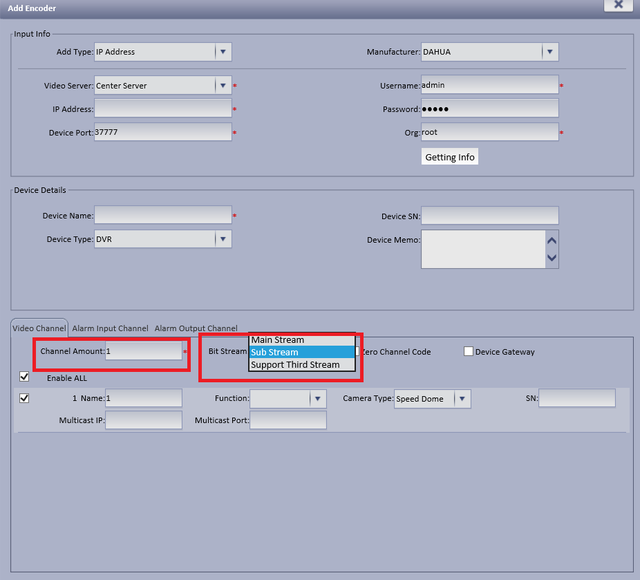
Task: Click the Multicast IP input field
Action: (x=144, y=420)
